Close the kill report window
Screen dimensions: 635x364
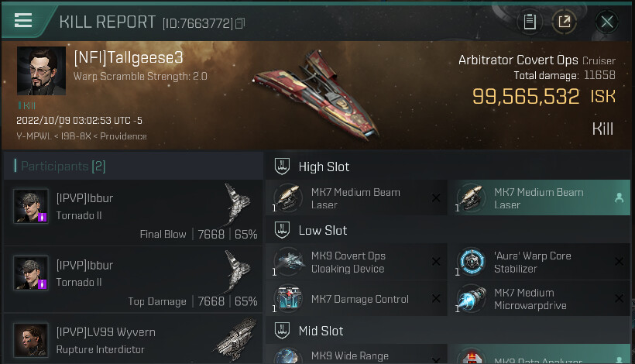point(606,22)
